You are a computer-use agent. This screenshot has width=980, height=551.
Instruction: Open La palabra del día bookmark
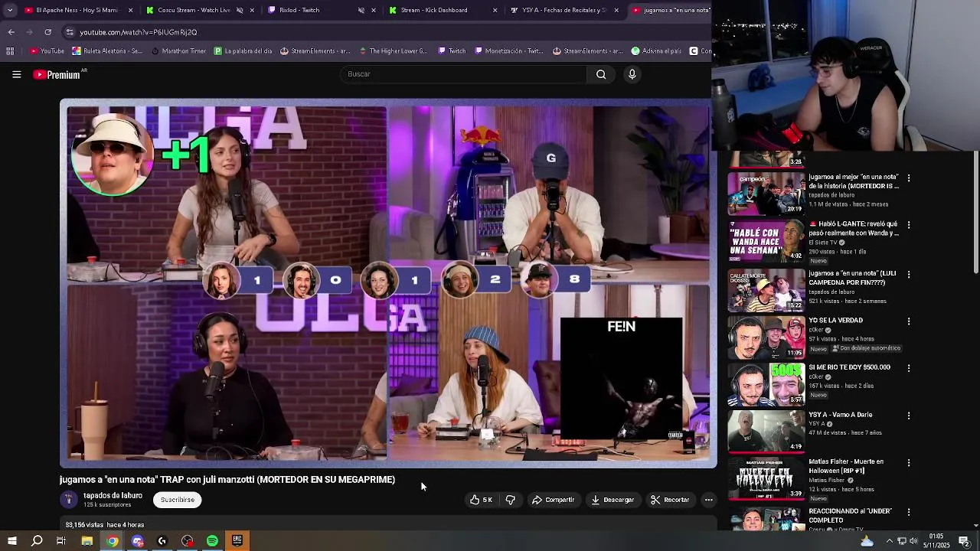(x=243, y=51)
